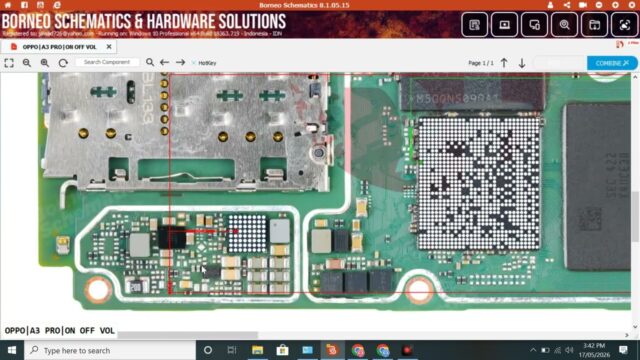Click the COMBINE button

(612, 63)
